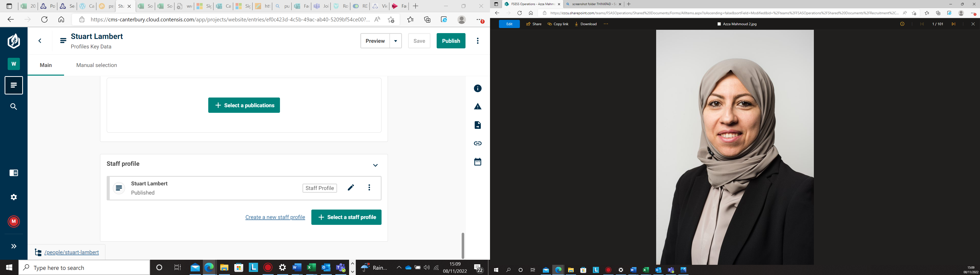The image size is (980, 275).
Task: Go to next image in SharePoint viewer
Action: coord(953,24)
